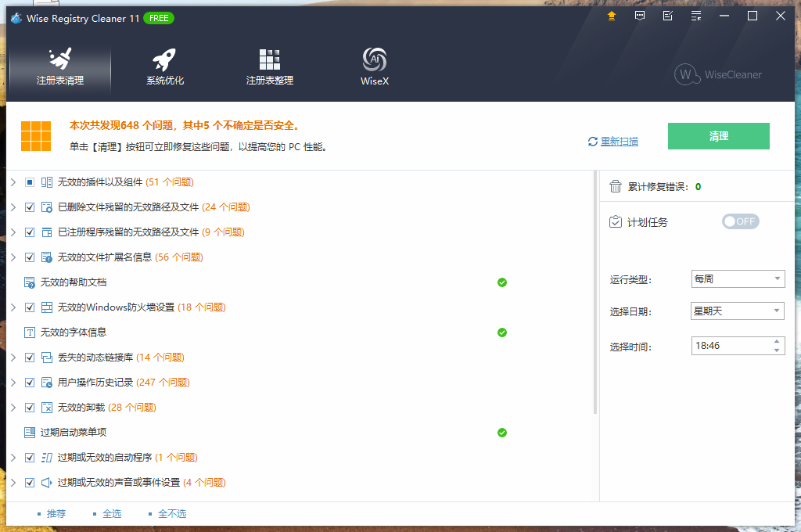Expand the 无效的卸载 row
801x532 pixels.
point(13,408)
